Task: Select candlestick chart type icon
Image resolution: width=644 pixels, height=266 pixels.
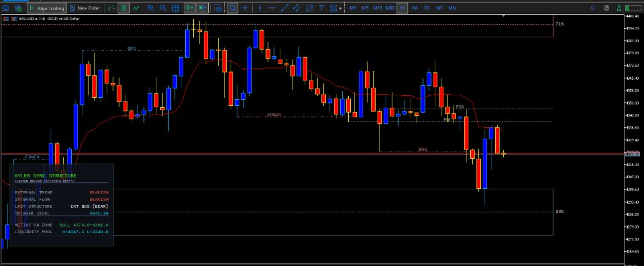Action: (123, 8)
